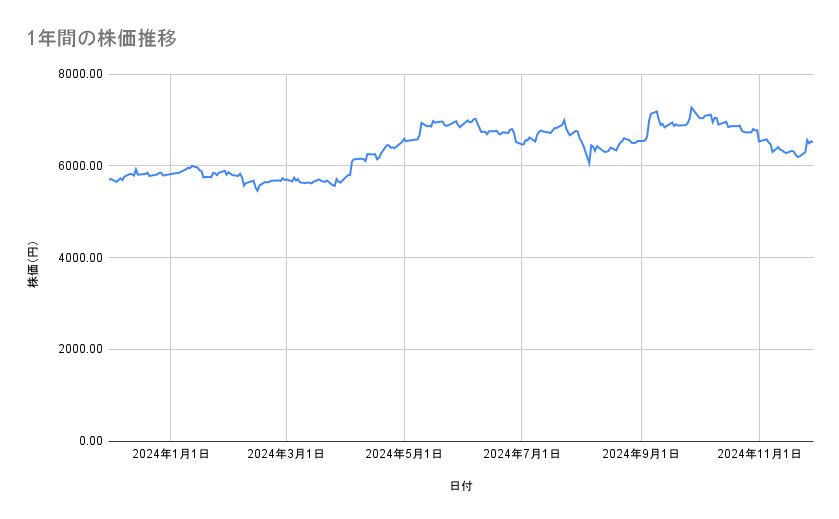
Task: Select the vertical axis title 株価(円)
Action: click(32, 266)
